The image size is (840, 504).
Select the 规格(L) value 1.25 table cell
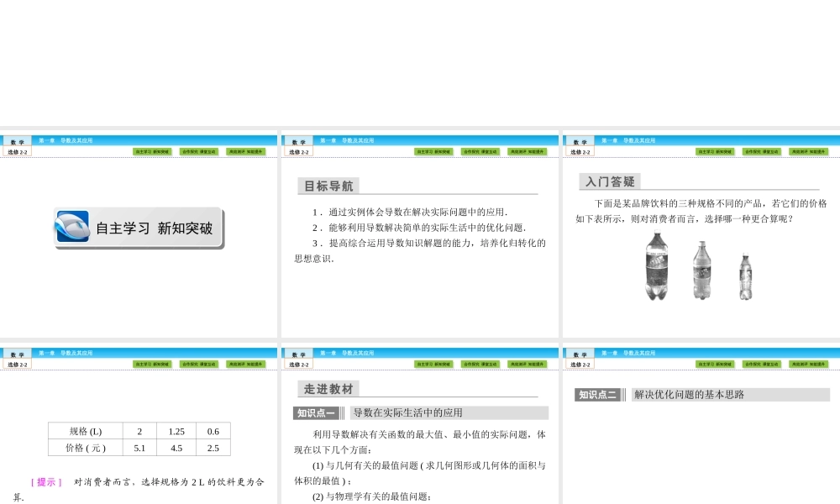[176, 430]
